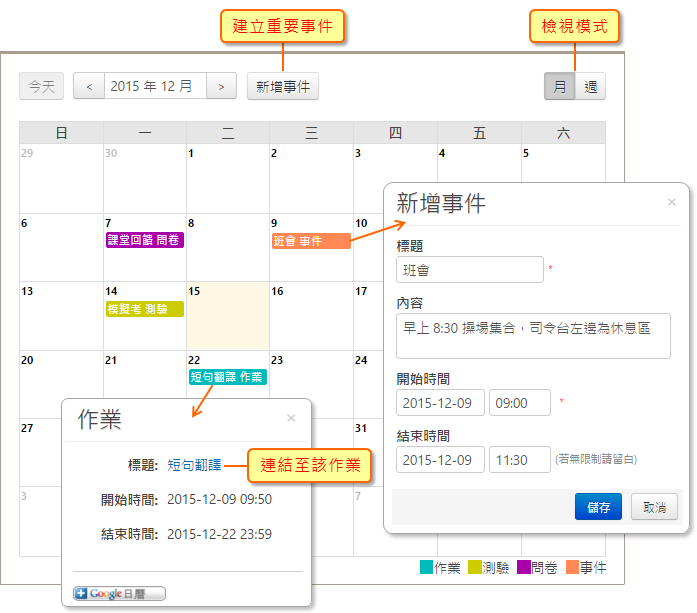The image size is (697, 613).
Task: Click the Google 日曆 add button
Action: pos(120,593)
